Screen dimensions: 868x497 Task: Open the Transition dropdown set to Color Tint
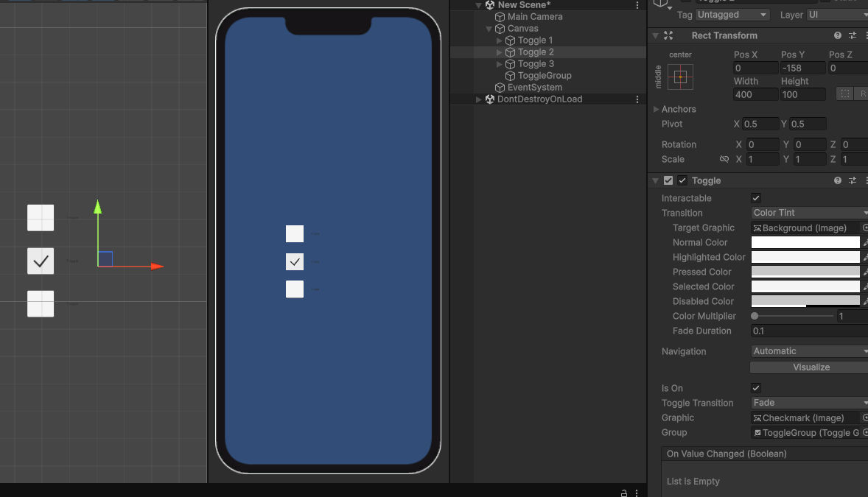point(809,213)
